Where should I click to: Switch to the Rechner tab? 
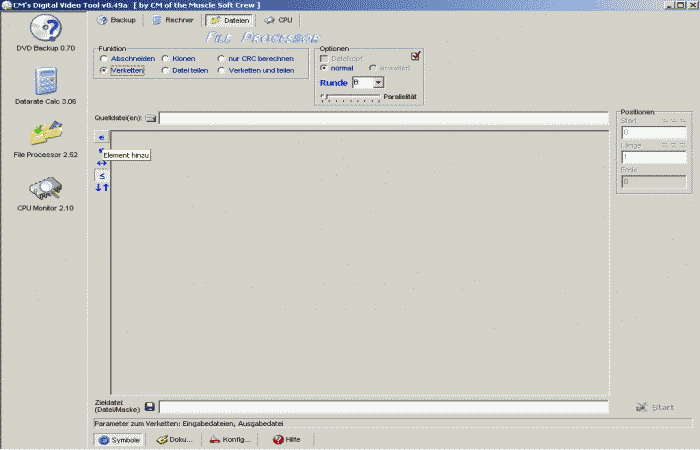[x=173, y=20]
